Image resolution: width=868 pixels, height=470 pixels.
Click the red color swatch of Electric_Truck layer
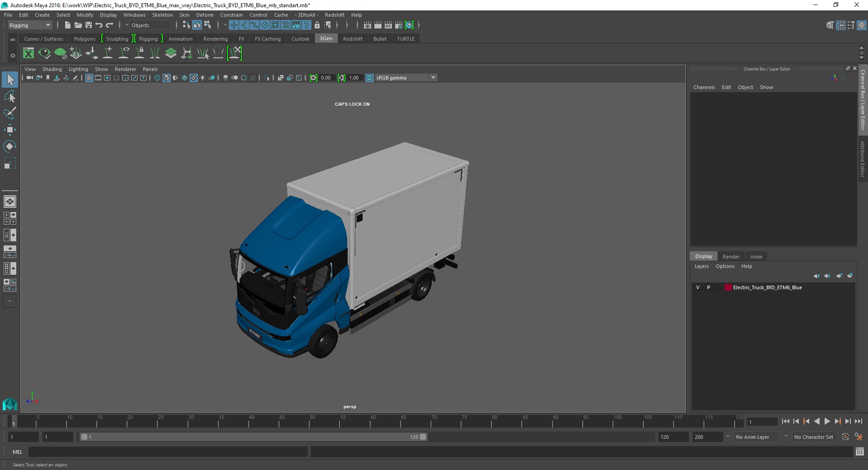pos(728,287)
